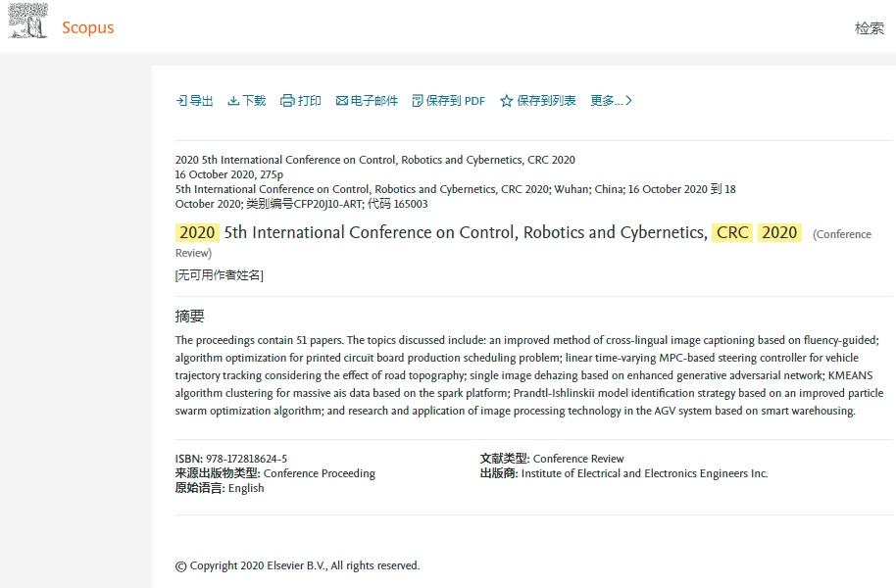Click the publisher Institute of Electrical and Electronics Engineers
The width and height of the screenshot is (896, 588).
[x=645, y=473]
